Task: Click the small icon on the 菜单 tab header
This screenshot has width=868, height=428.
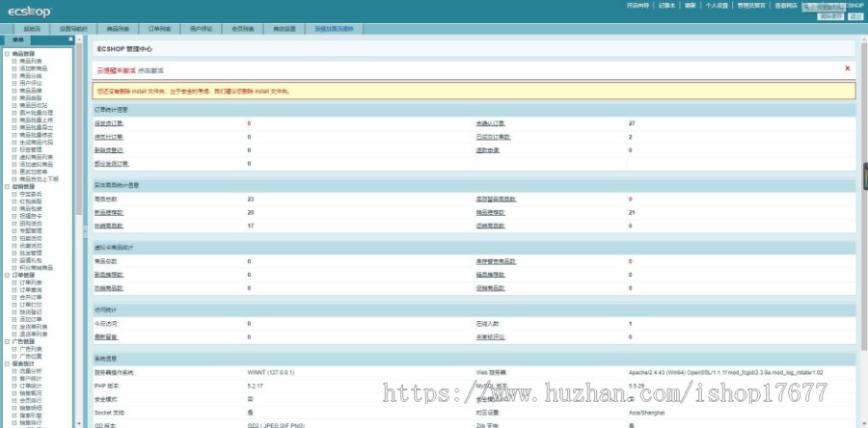Action: pyautogui.click(x=70, y=40)
